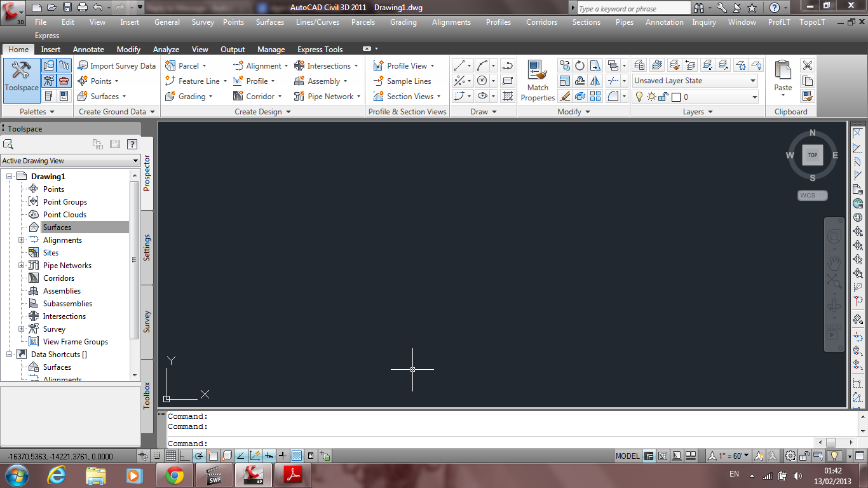Image resolution: width=868 pixels, height=488 pixels.
Task: Toggle Show Lineweight in status bar
Action: [283, 456]
